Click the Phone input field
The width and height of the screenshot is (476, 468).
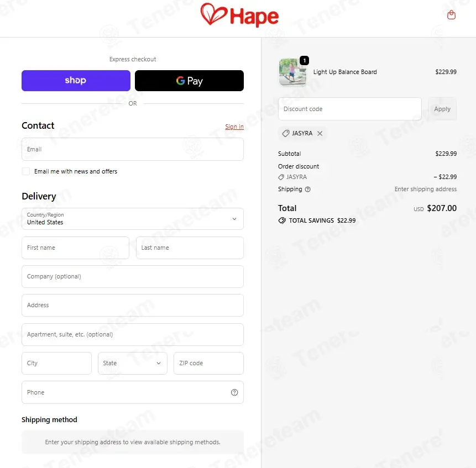133,392
